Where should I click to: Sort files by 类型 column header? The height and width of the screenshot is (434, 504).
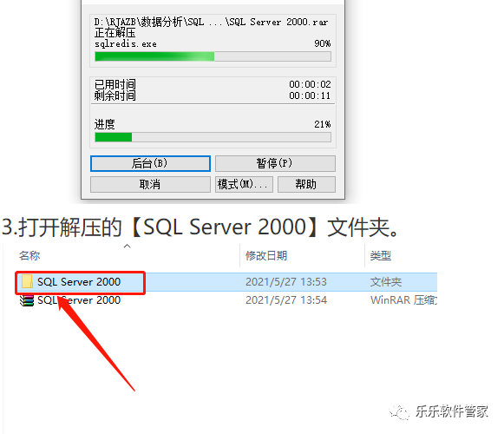tap(381, 256)
